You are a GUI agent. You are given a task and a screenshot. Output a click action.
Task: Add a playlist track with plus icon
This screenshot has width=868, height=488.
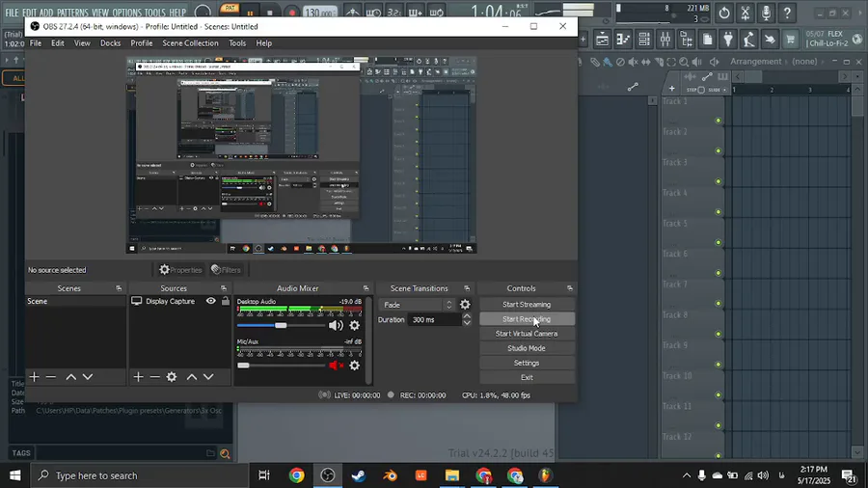[x=671, y=89]
